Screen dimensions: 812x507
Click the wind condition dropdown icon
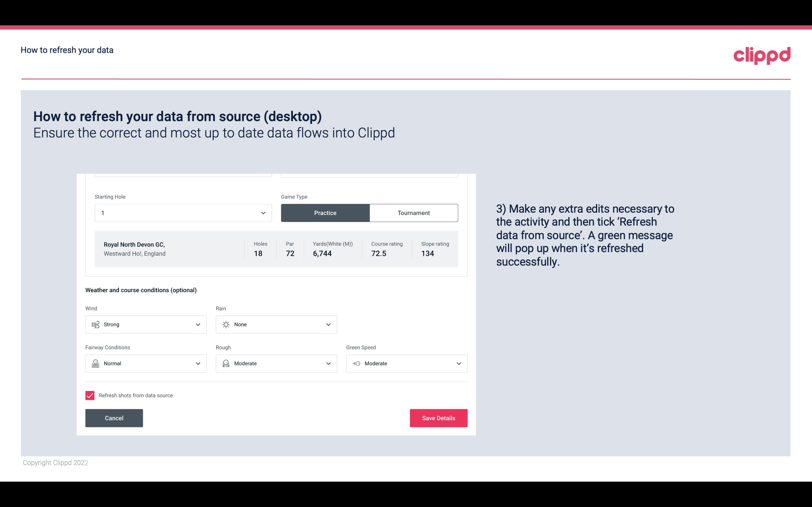[198, 324]
